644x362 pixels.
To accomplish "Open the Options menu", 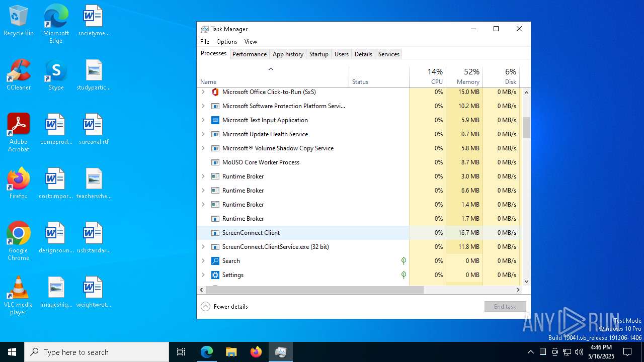I will click(227, 42).
